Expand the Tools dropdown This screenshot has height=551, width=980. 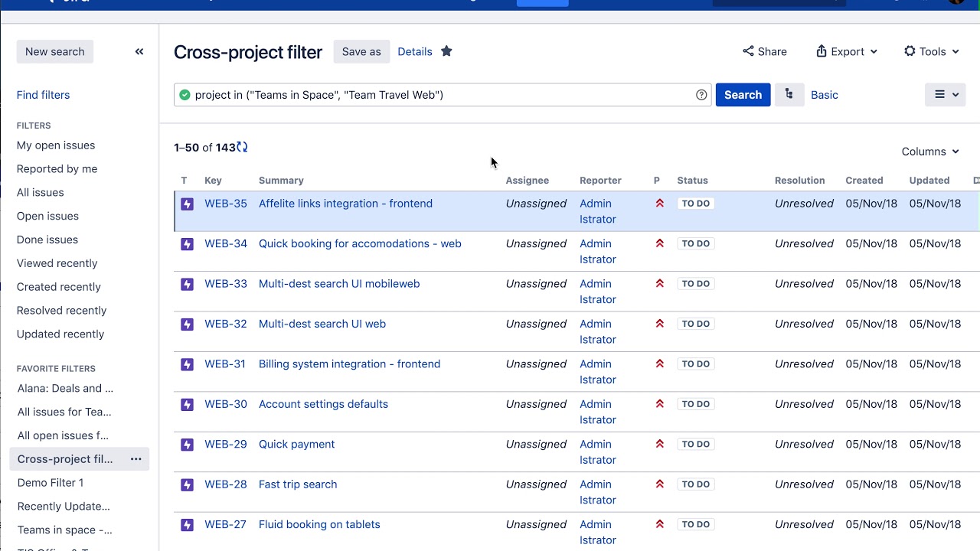click(x=931, y=51)
